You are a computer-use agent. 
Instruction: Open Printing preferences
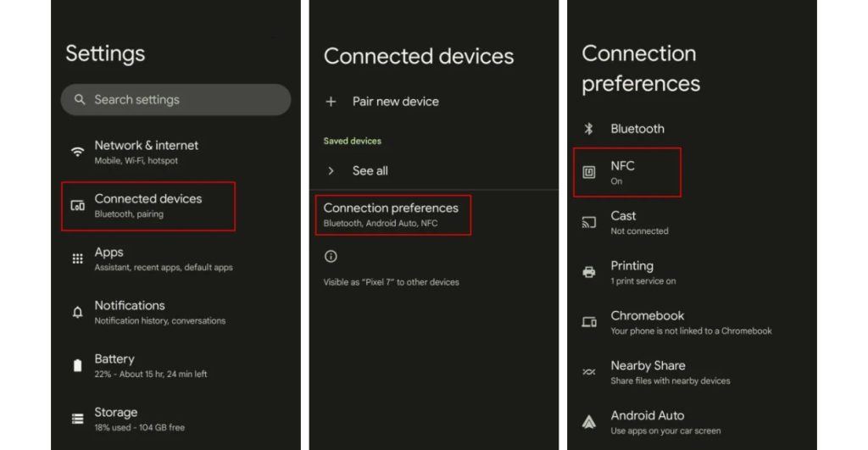click(692, 272)
